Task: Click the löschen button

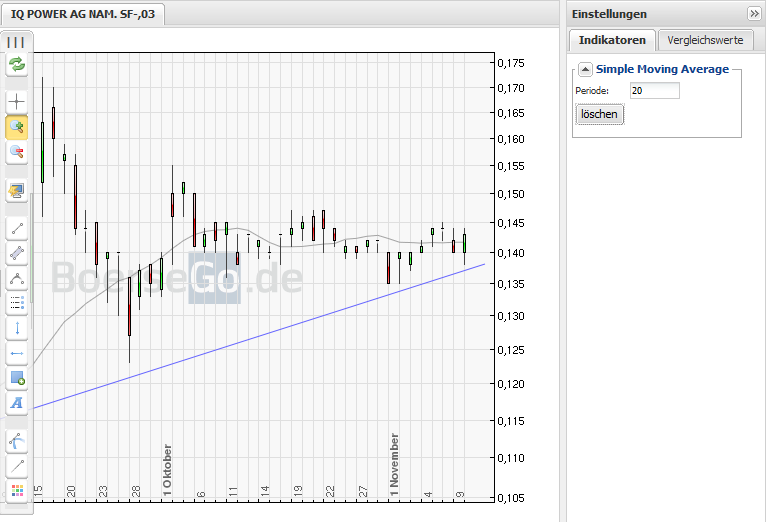Action: (599, 114)
